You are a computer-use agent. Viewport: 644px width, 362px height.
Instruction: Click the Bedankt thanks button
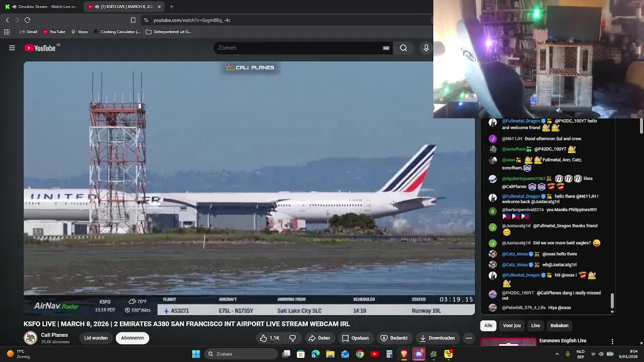[x=394, y=338]
